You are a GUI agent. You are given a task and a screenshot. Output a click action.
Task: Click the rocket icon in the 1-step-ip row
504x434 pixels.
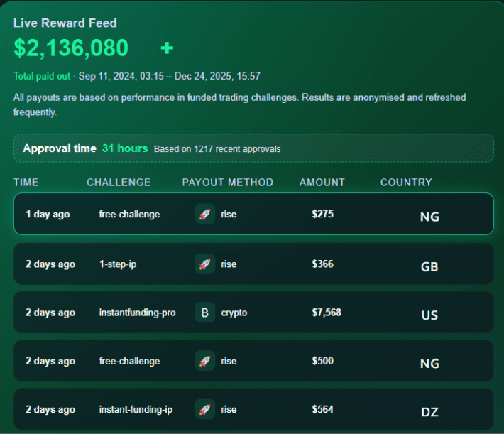204,264
